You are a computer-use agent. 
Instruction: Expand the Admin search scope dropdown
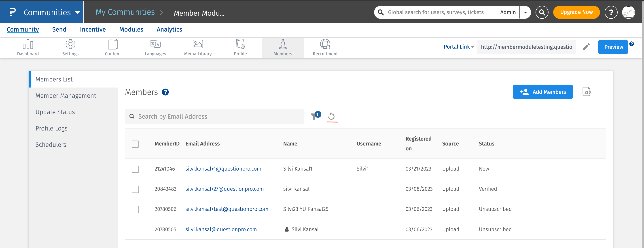tap(525, 12)
